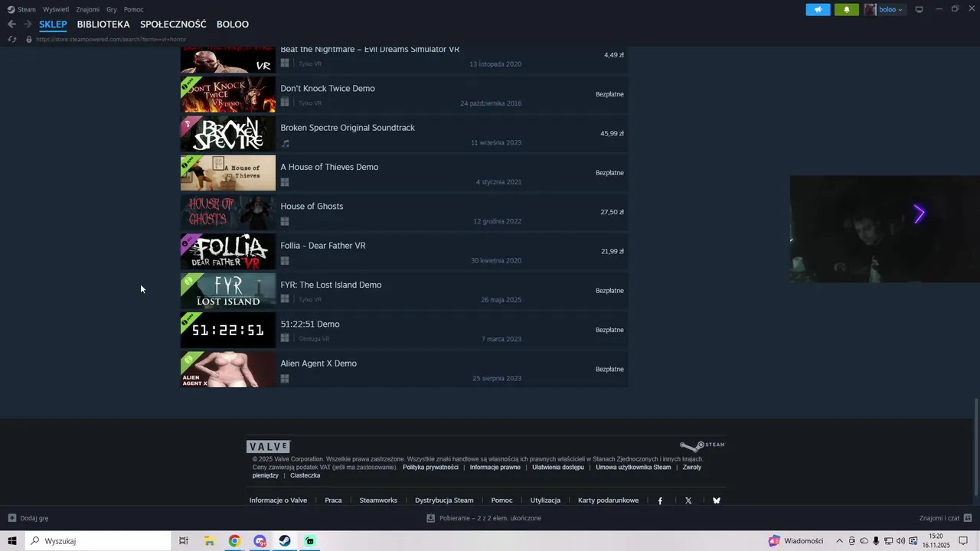Click the 21,99 zł price
Screen dimensions: 980x551
pos(612,251)
